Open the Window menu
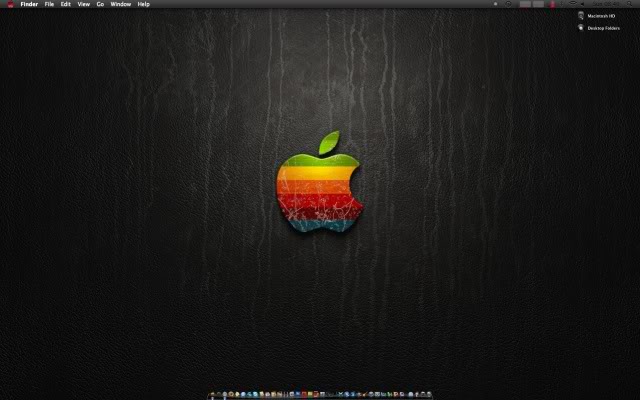640x400 pixels. pyautogui.click(x=121, y=4)
